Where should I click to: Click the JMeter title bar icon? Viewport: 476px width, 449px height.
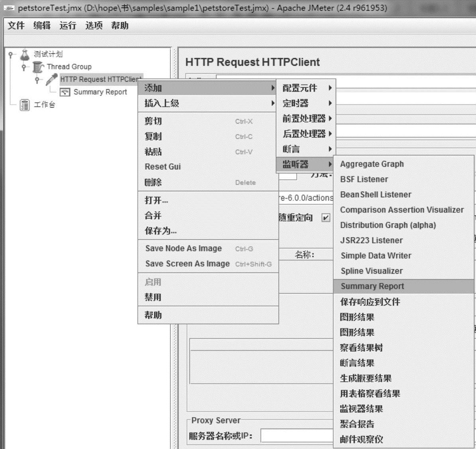8,8
